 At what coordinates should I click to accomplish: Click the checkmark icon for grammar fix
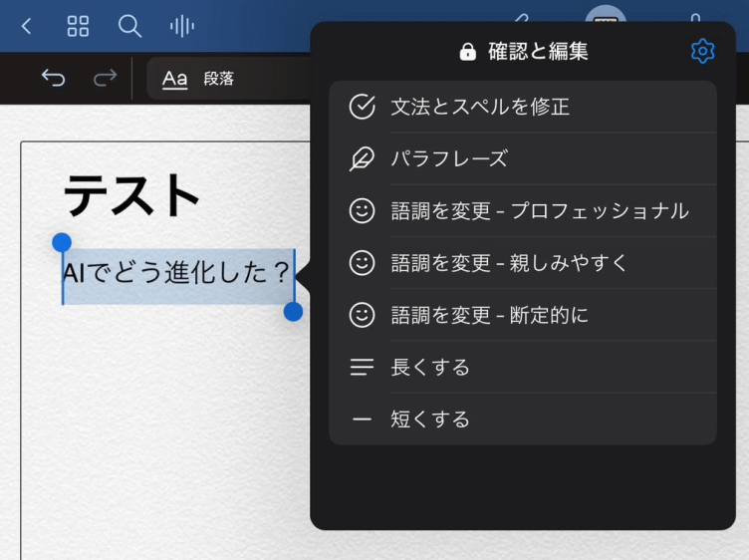(363, 106)
